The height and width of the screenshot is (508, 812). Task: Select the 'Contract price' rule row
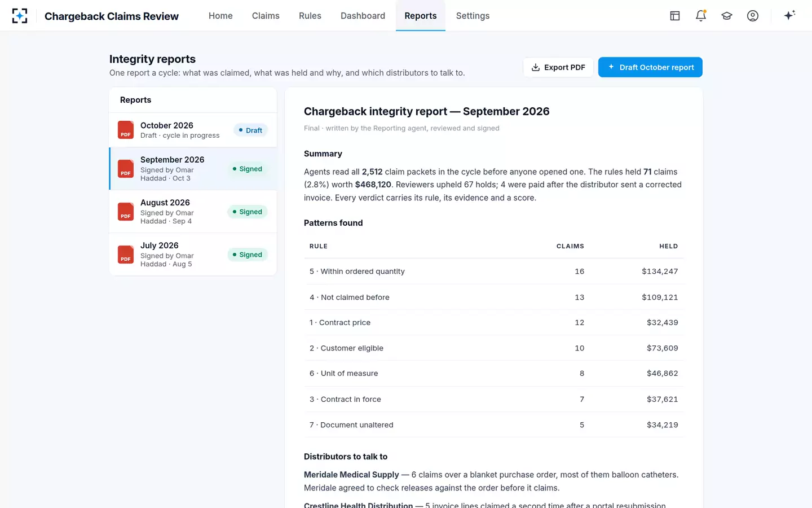pos(494,323)
